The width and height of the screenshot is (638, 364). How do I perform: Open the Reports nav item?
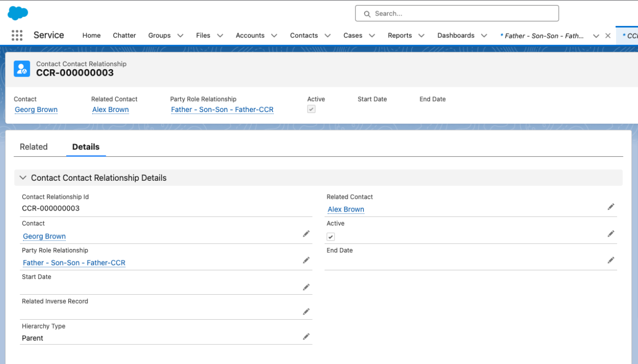400,35
